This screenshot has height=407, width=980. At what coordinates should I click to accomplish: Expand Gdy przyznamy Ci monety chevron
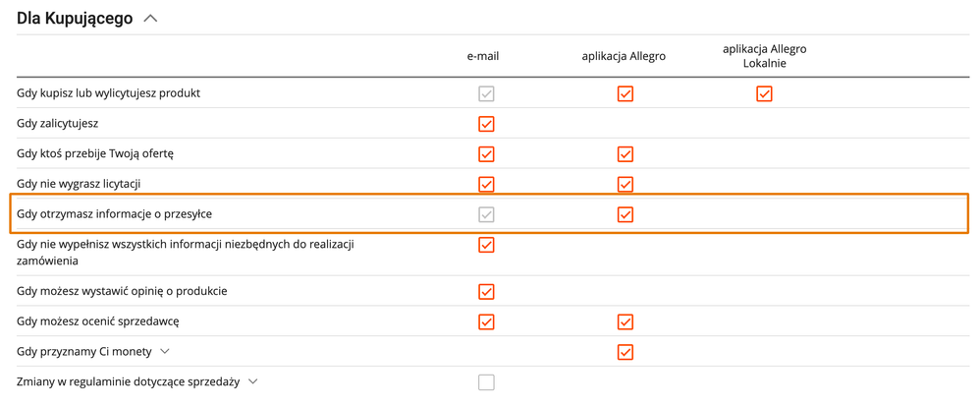point(165,352)
